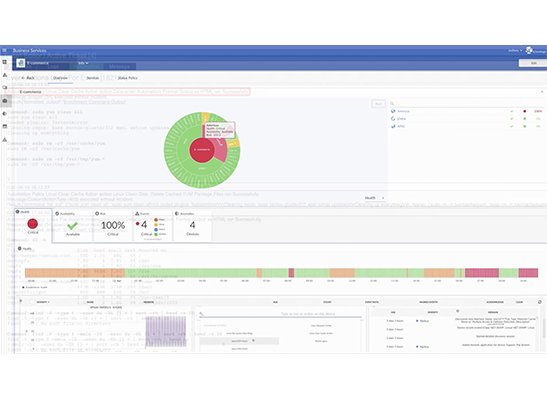Switch to the Status Policy tab

pyautogui.click(x=128, y=78)
